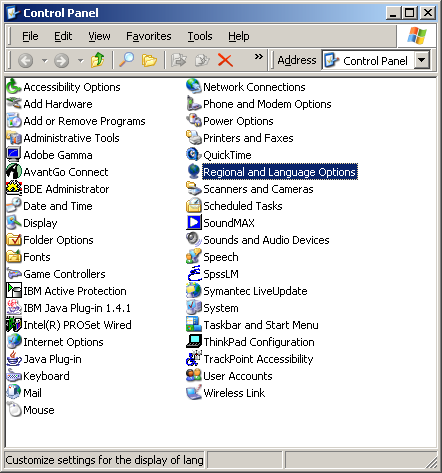Open the Display icon

14,223
